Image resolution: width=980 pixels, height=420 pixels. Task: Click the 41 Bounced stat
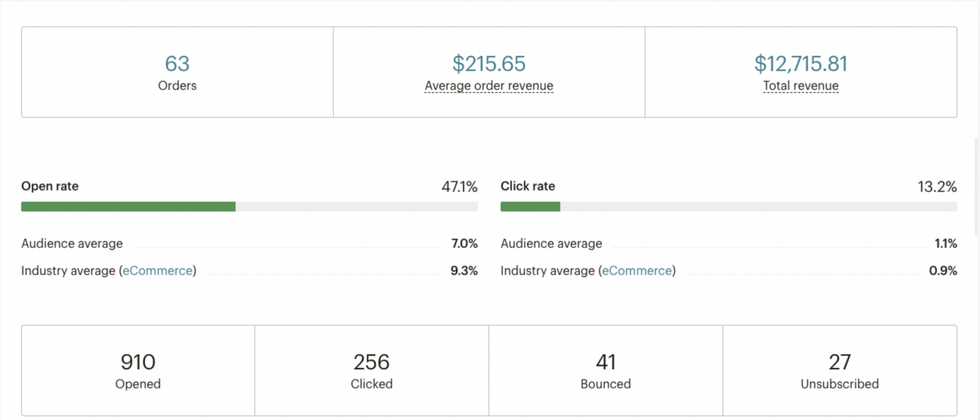(x=605, y=363)
